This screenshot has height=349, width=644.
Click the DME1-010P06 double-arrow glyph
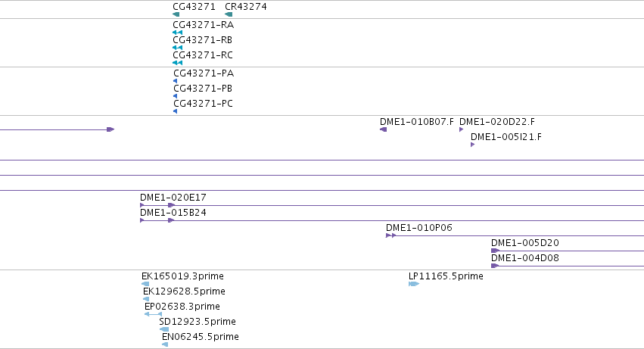tap(391, 235)
